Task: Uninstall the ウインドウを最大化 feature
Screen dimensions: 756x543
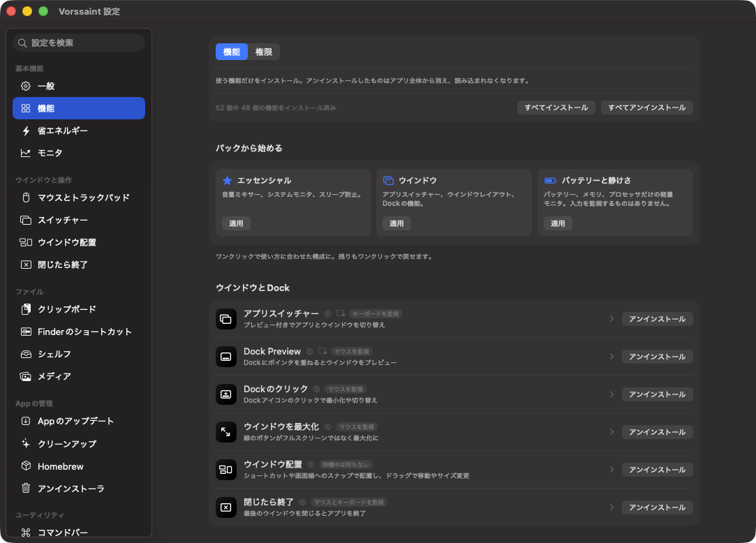Action: [x=657, y=431]
